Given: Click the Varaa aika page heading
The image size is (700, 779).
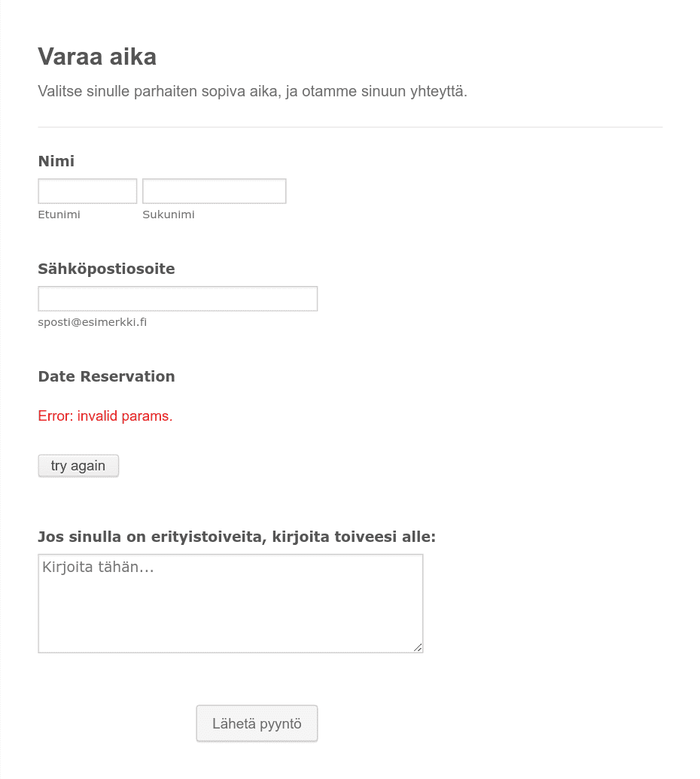Looking at the screenshot, I should pos(97,56).
